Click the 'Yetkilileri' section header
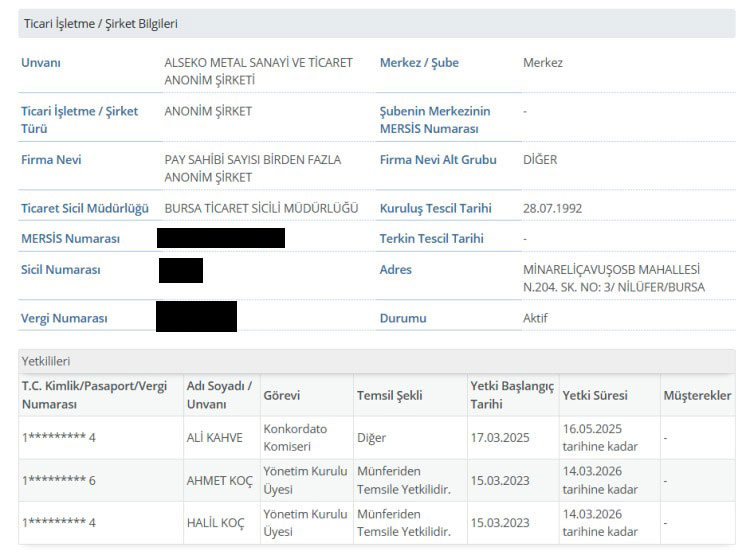The height and width of the screenshot is (555, 750). pos(46,361)
